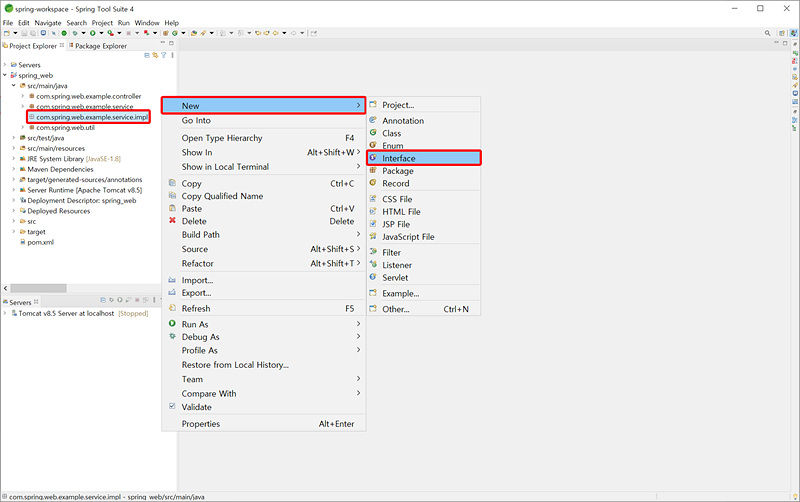
Task: Click the green Debug toolbar icon
Action: tap(75, 33)
